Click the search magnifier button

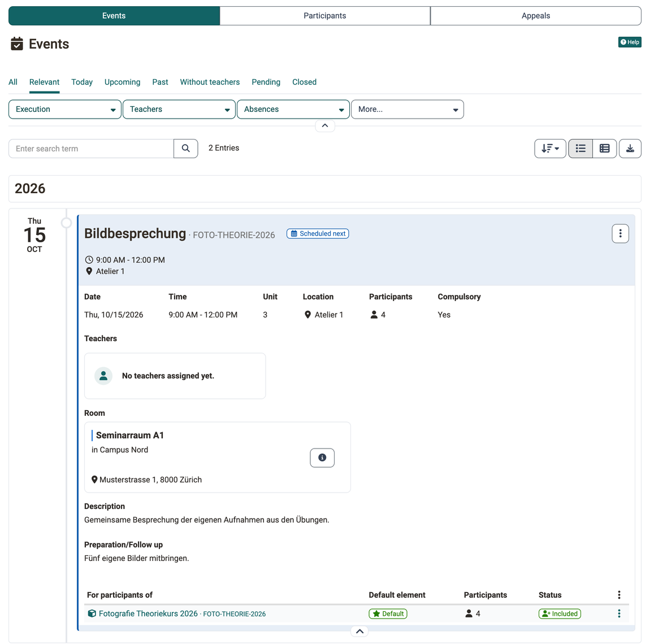(x=186, y=149)
